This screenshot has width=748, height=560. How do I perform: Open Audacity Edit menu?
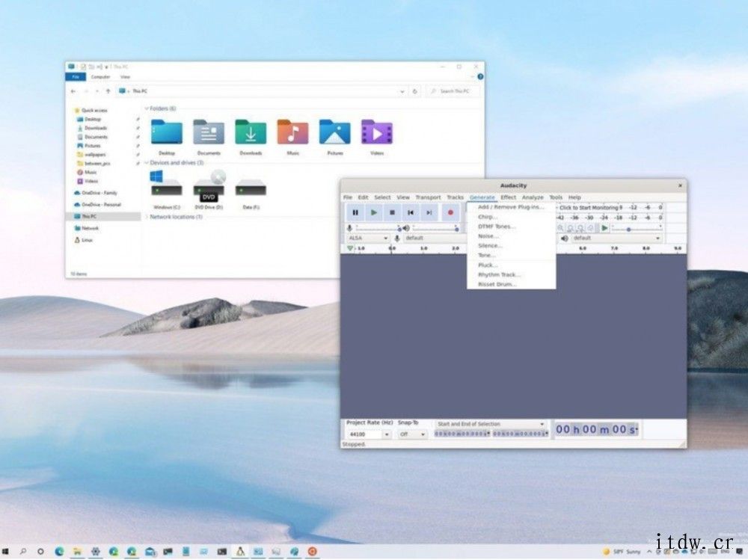363,197
